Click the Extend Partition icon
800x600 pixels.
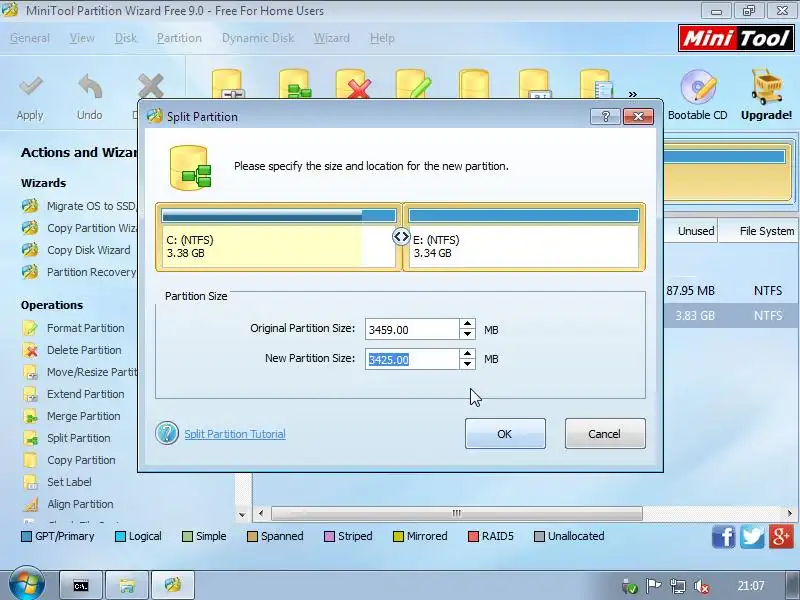tap(30, 394)
